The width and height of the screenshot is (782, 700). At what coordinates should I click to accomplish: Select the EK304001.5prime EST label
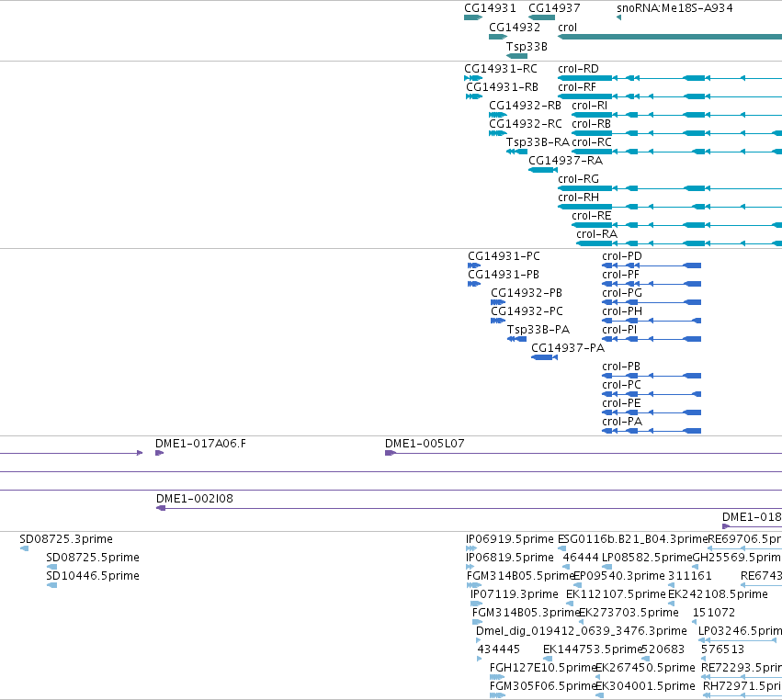pos(645,686)
